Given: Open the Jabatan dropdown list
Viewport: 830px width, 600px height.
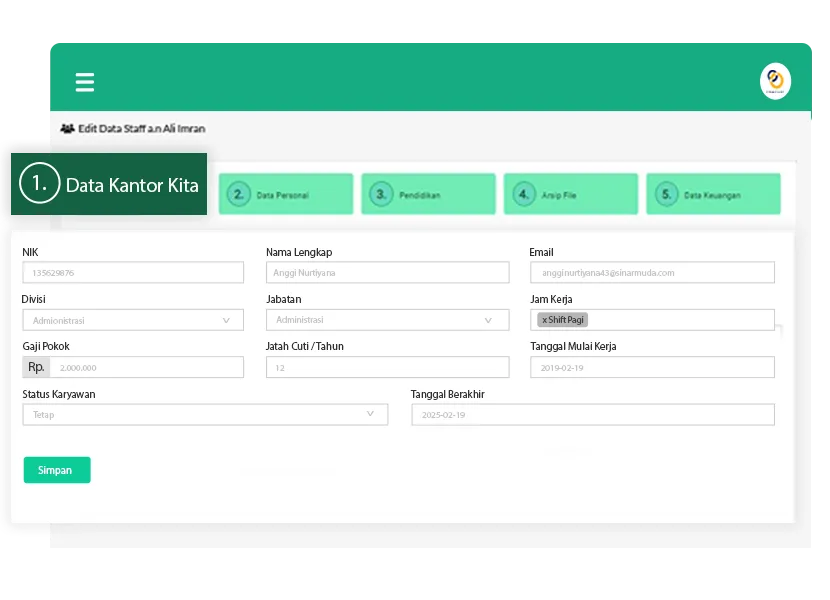Looking at the screenshot, I should click(387, 320).
